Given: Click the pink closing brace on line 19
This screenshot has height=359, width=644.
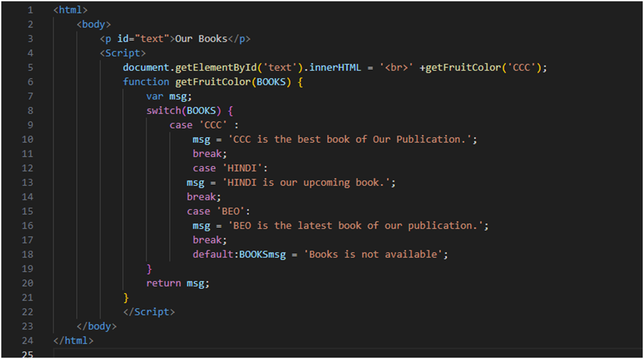Looking at the screenshot, I should pyautogui.click(x=149, y=268).
